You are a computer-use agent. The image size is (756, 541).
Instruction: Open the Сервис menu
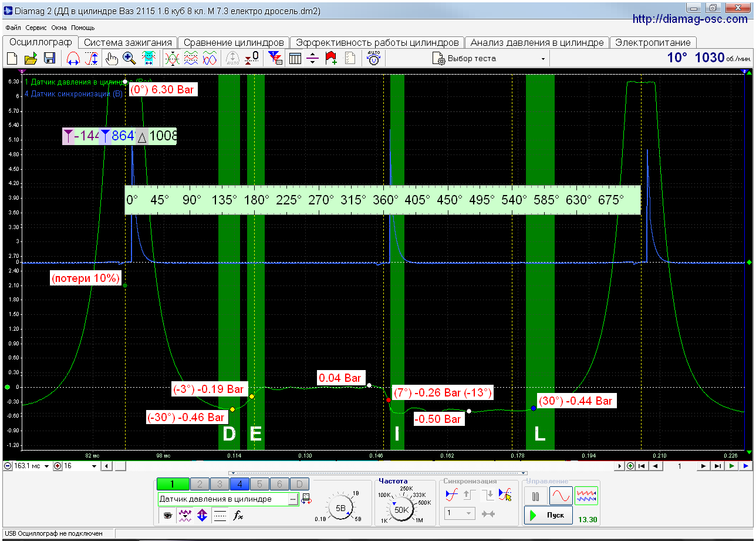(x=36, y=28)
